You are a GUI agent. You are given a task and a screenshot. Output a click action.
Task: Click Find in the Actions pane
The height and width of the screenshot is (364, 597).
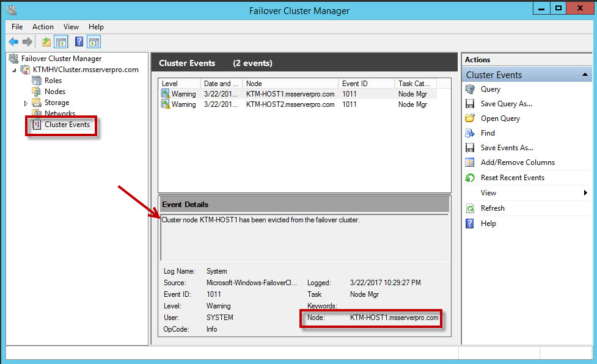tap(488, 133)
